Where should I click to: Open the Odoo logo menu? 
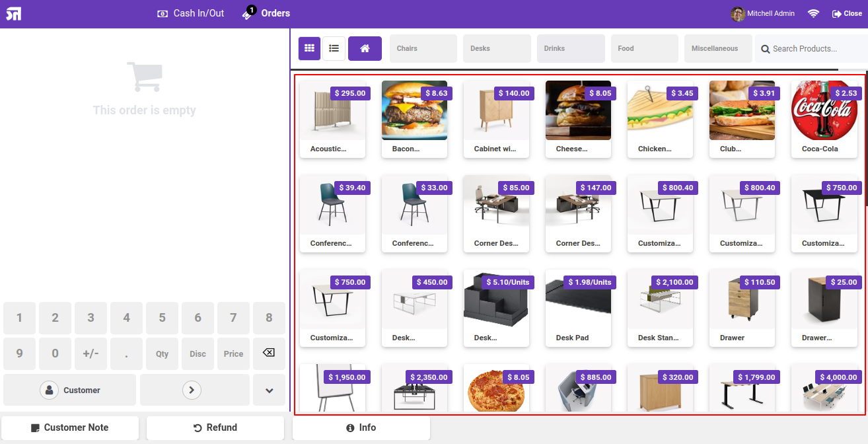13,14
